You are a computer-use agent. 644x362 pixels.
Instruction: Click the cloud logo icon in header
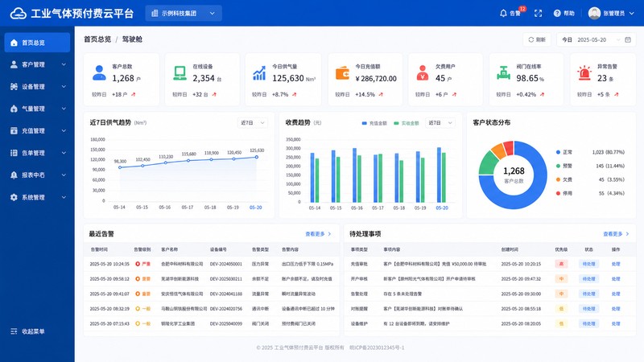click(18, 13)
